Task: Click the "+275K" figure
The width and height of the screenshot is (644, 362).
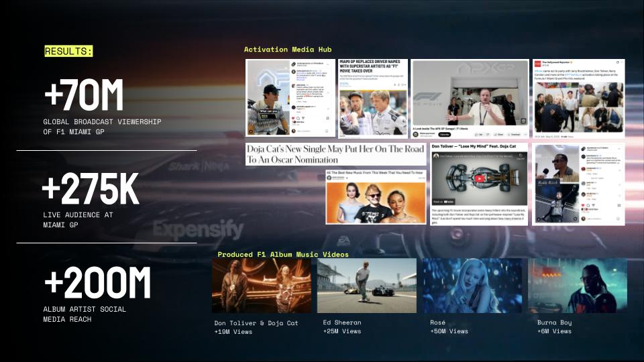Action: point(91,188)
